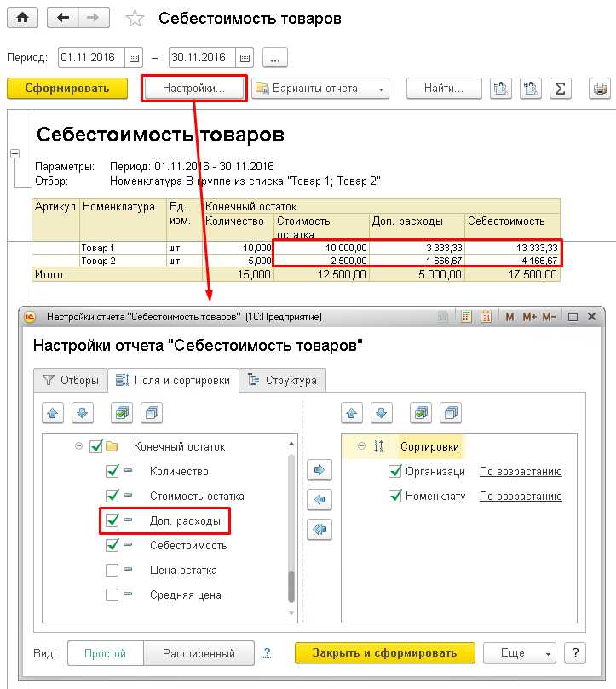Select the Товар 1 cell in report
616x689 pixels.
[123, 248]
